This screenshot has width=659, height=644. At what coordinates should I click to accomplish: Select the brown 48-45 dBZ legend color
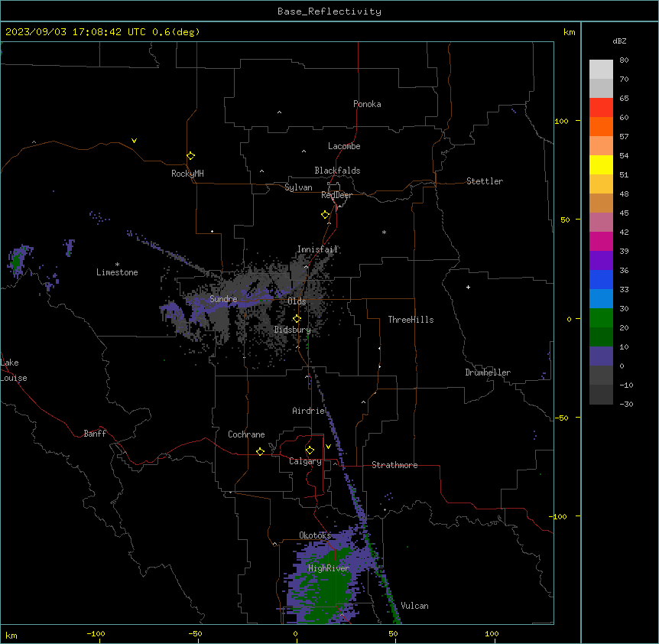click(x=601, y=203)
